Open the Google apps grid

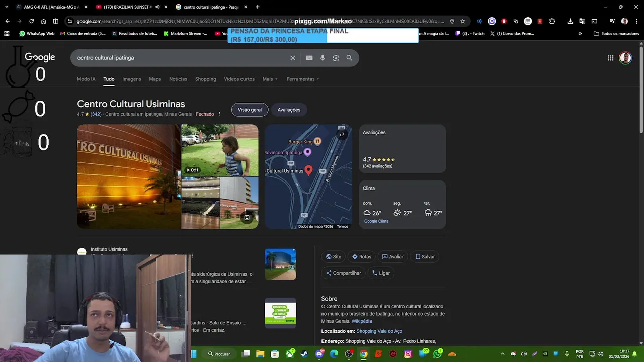[x=610, y=58]
